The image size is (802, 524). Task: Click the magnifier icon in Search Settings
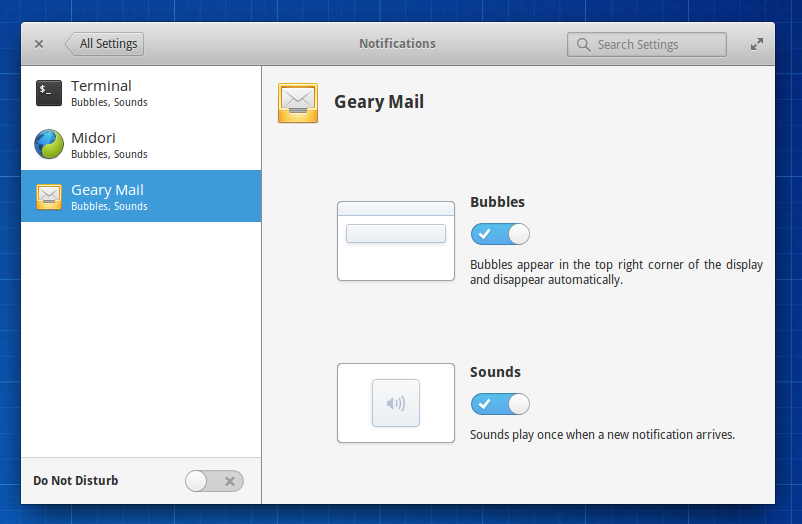583,45
